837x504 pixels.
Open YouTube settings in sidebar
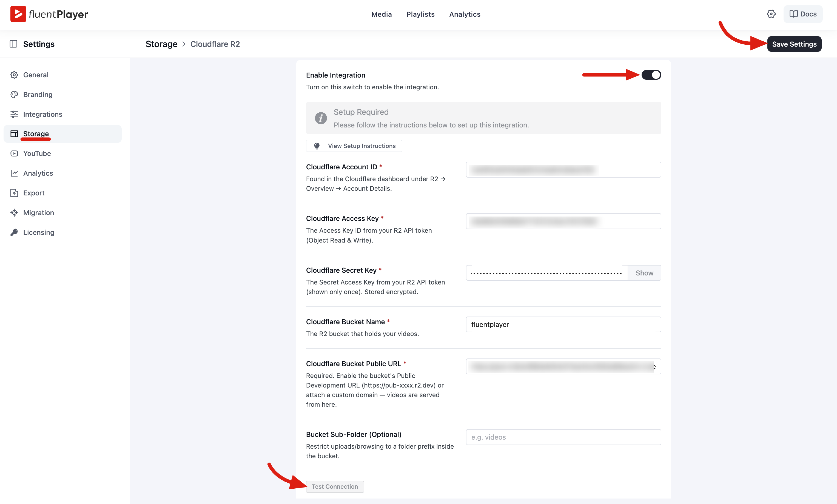tap(62, 153)
